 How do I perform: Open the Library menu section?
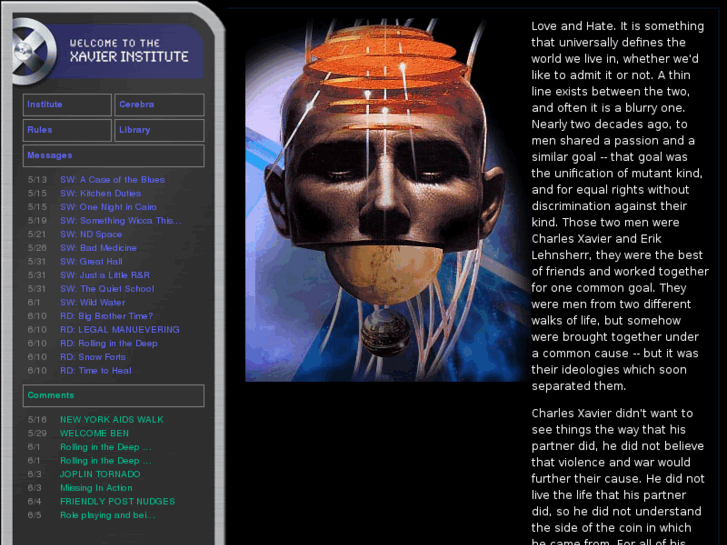(159, 130)
